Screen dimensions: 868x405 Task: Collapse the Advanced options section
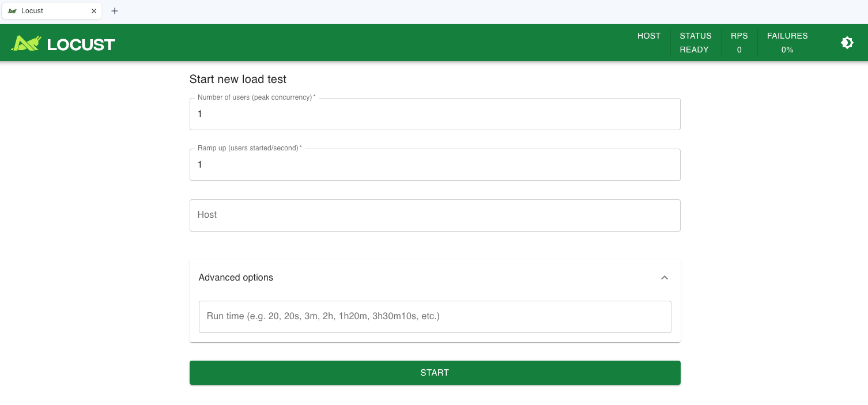pos(665,278)
